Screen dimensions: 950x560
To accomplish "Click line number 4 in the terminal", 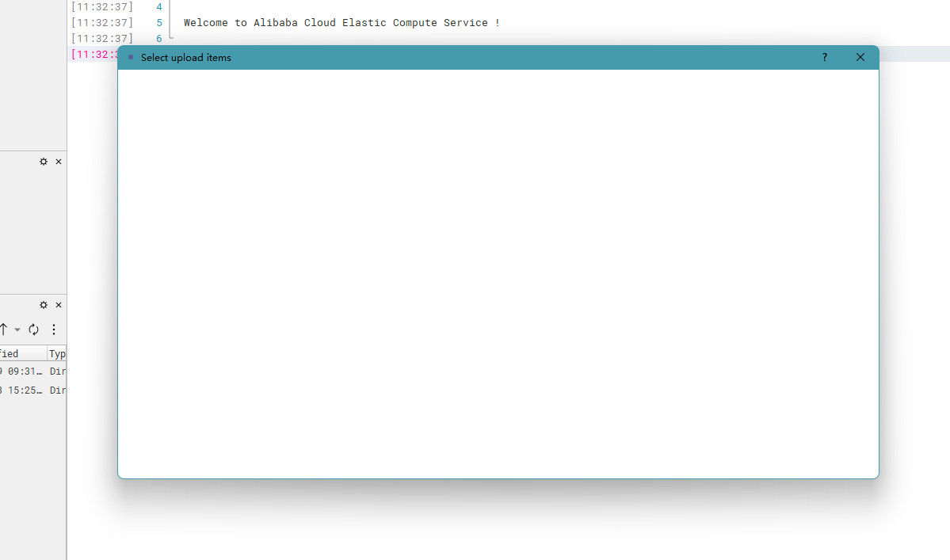I will click(x=159, y=7).
